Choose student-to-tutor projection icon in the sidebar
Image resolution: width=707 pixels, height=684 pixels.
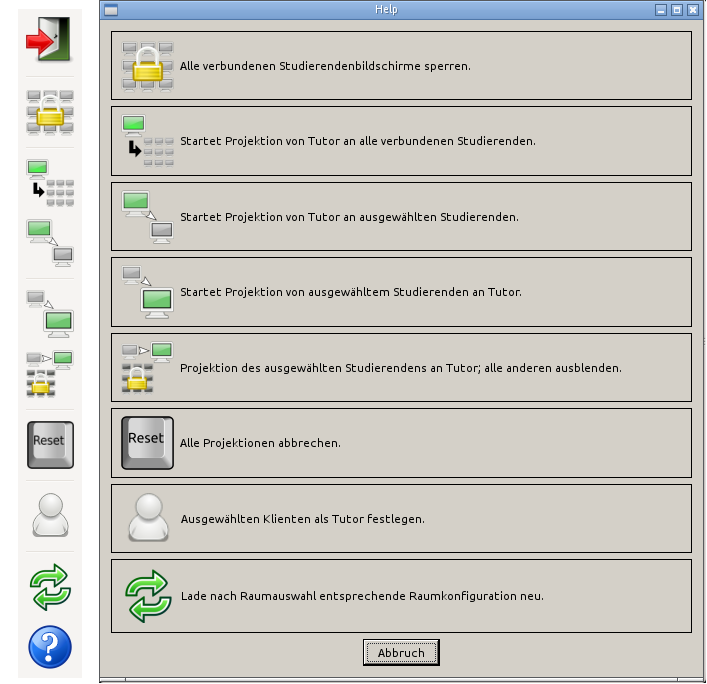[x=50, y=312]
